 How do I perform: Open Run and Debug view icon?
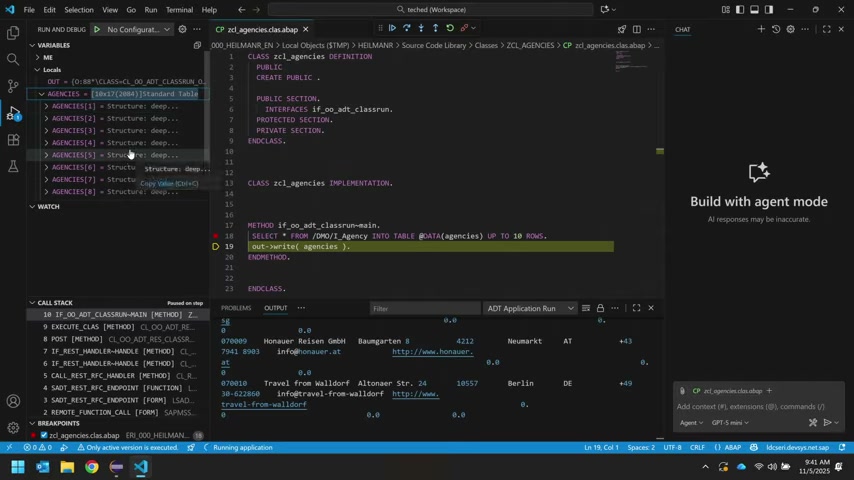pos(13,113)
